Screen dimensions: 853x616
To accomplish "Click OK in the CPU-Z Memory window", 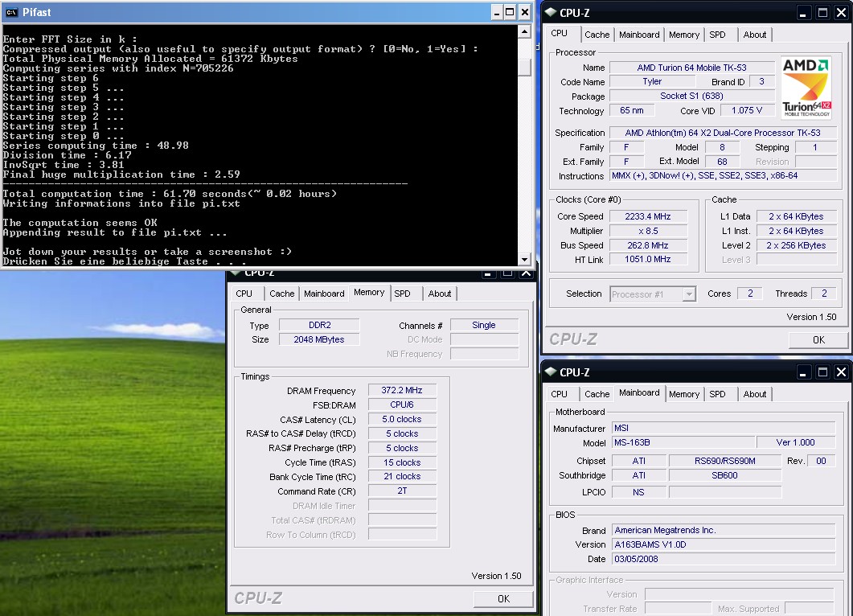I will pos(504,598).
